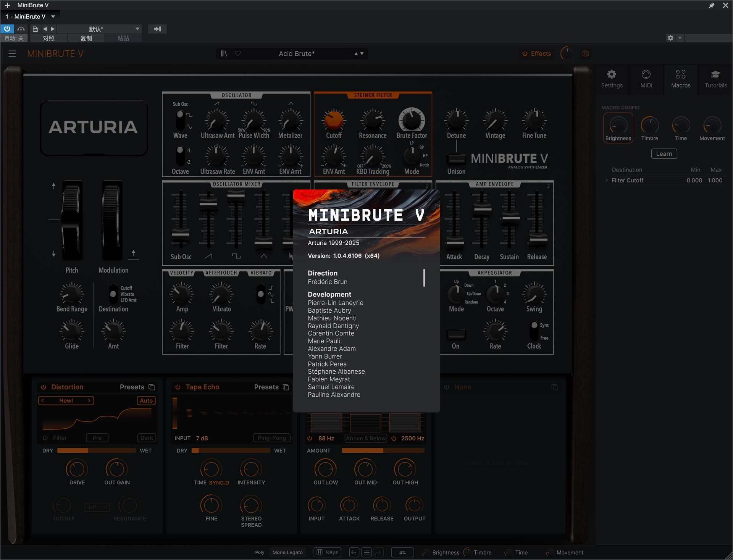
Task: Open the HP filter type dropdown
Action: 97,507
